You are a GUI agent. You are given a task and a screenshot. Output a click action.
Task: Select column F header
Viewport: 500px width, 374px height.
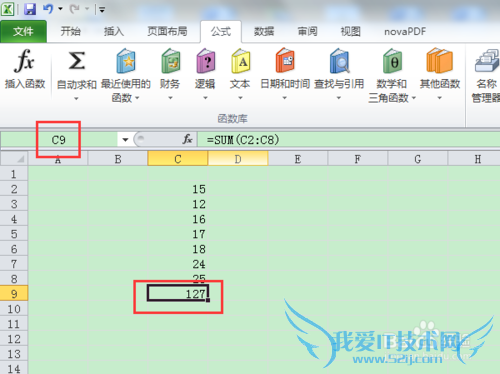point(358,159)
